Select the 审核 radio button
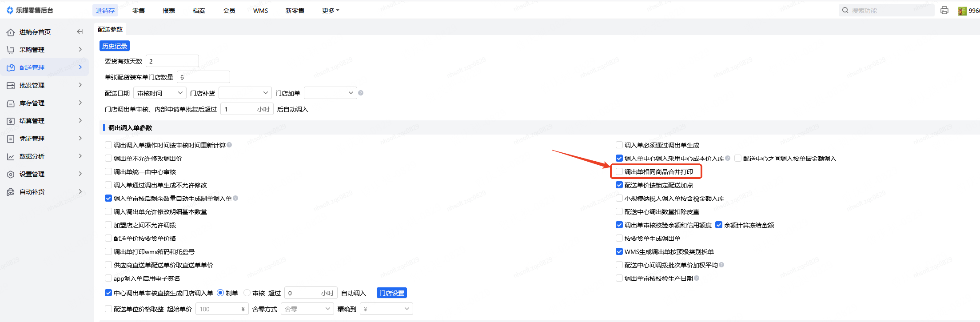This screenshot has height=322, width=980. (247, 293)
